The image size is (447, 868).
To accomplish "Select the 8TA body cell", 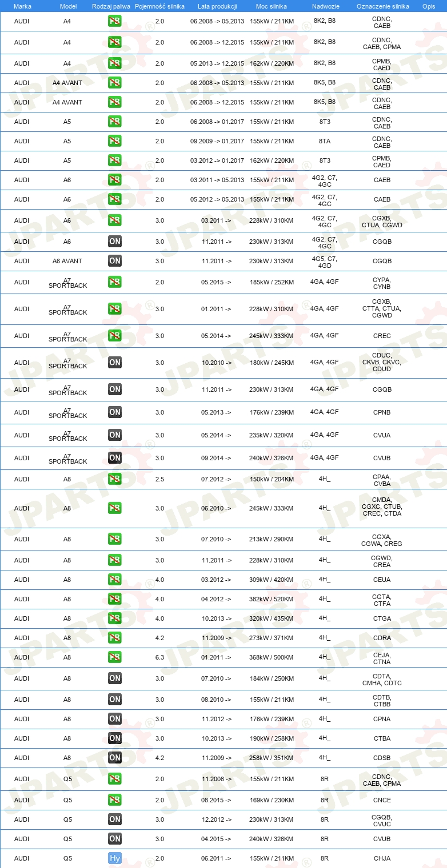I will (x=325, y=141).
